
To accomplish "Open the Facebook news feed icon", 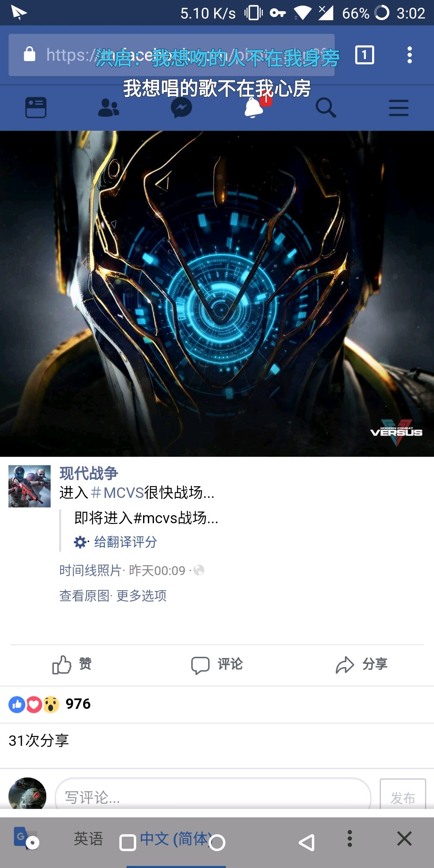I will pyautogui.click(x=36, y=108).
